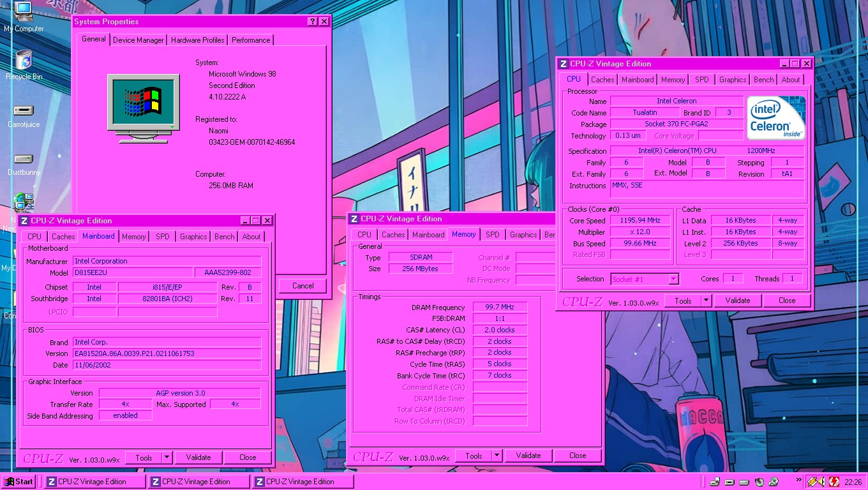
Task: Select the Caches tab in CPU window
Action: coord(602,80)
